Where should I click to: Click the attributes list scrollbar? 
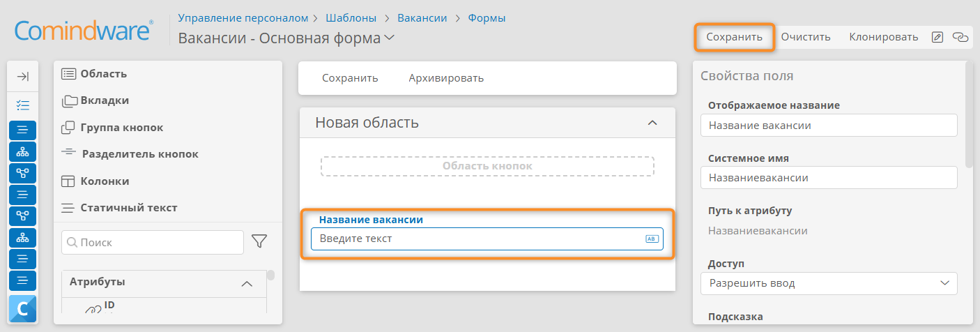(270, 275)
